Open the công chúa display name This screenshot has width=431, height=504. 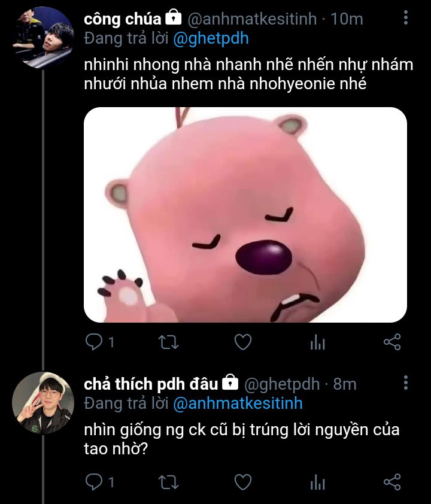tap(123, 19)
